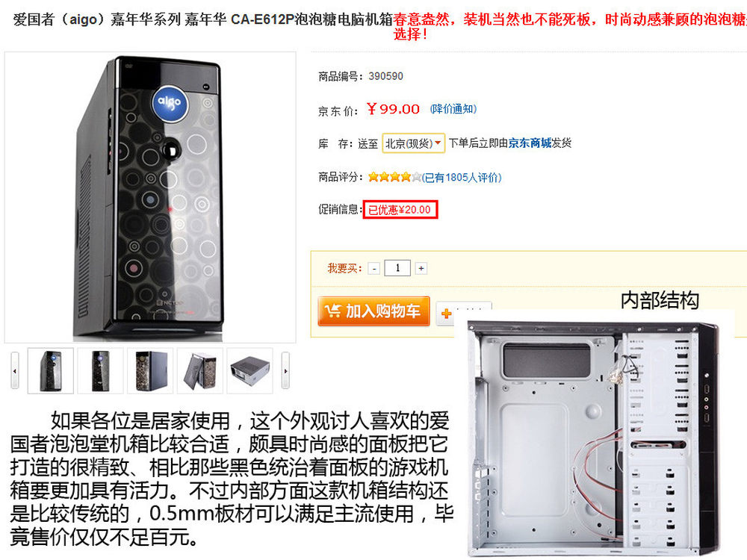Click the shopping cart icon on the button
Image resolution: width=747 pixels, height=560 pixels.
(332, 311)
